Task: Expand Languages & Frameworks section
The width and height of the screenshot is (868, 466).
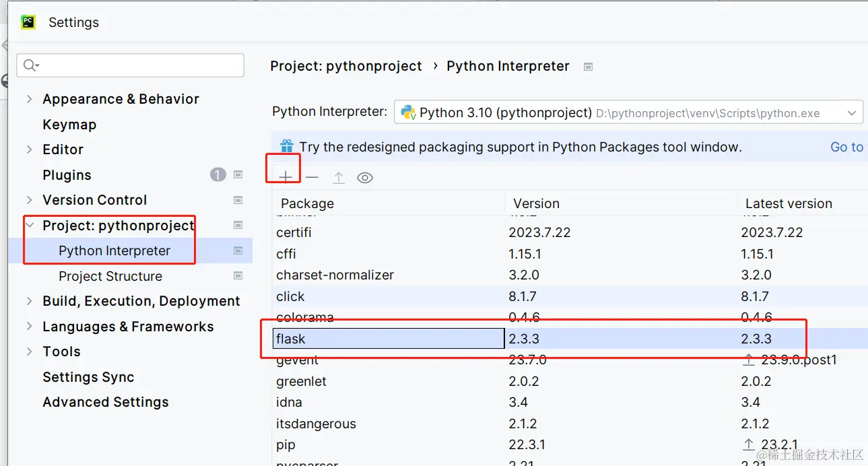Action: (29, 327)
